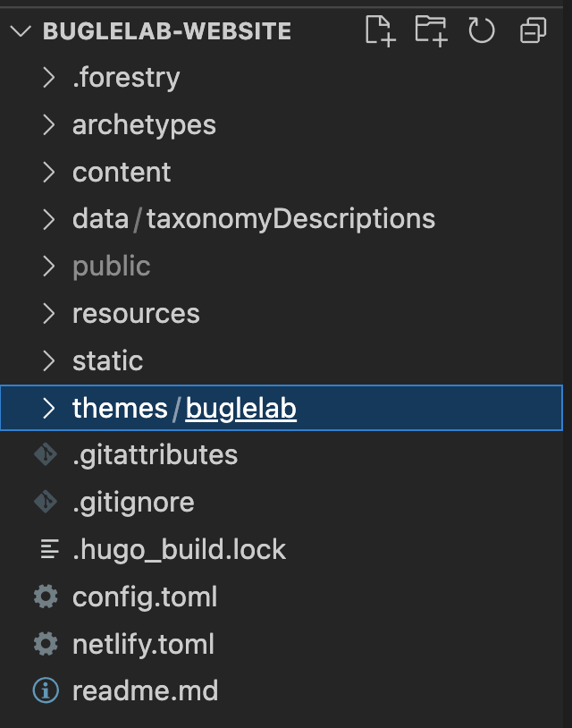Image resolution: width=572 pixels, height=728 pixels.
Task: Expand the content folder chevron
Action: (49, 173)
